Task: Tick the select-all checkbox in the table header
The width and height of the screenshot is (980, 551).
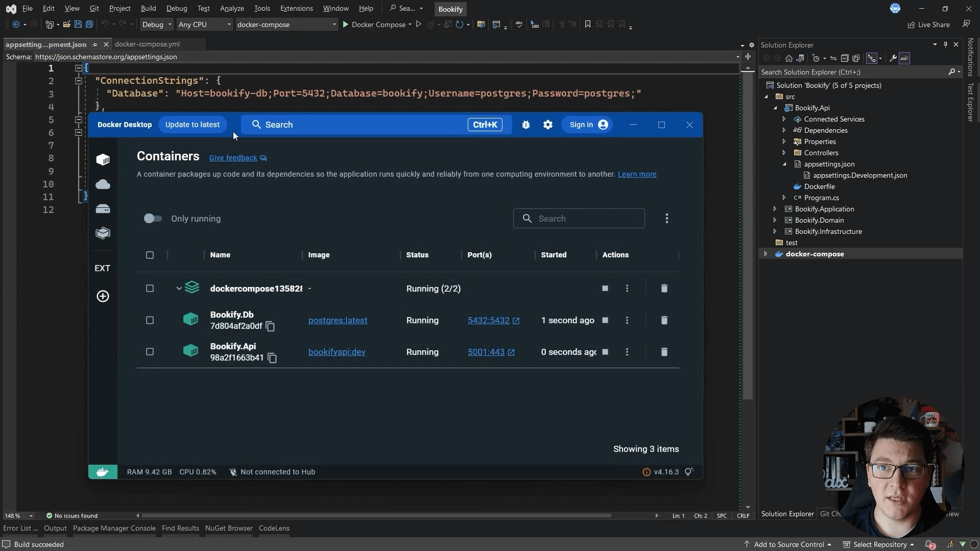Action: pos(150,255)
